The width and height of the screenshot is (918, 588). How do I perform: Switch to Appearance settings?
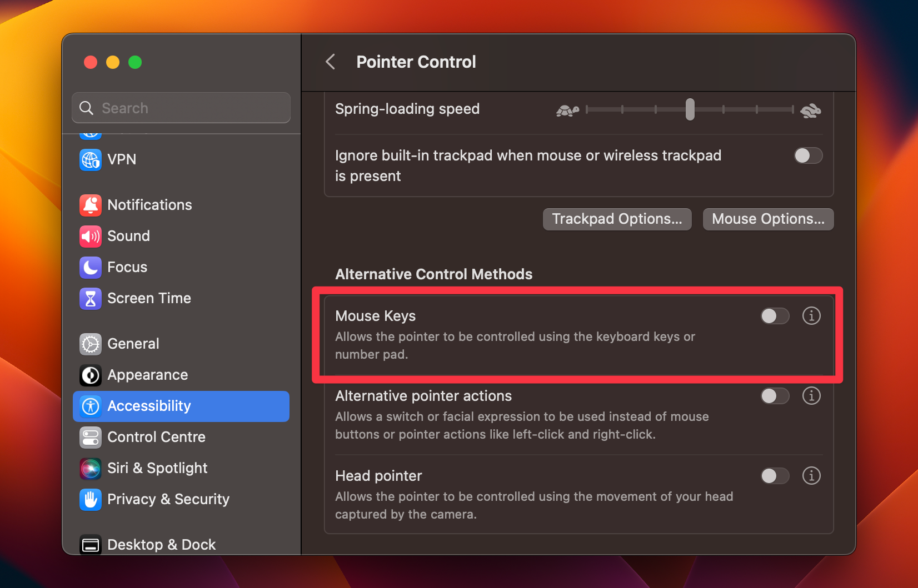click(x=91, y=375)
